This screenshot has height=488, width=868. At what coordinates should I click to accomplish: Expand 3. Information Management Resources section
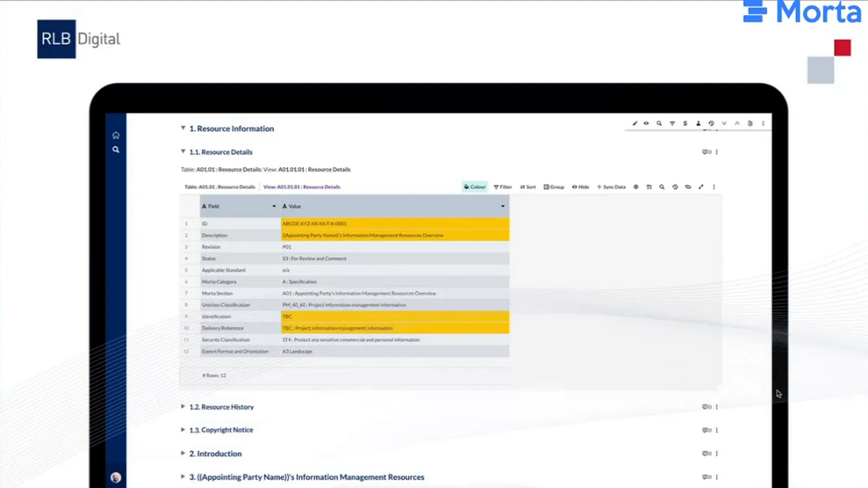(x=183, y=477)
